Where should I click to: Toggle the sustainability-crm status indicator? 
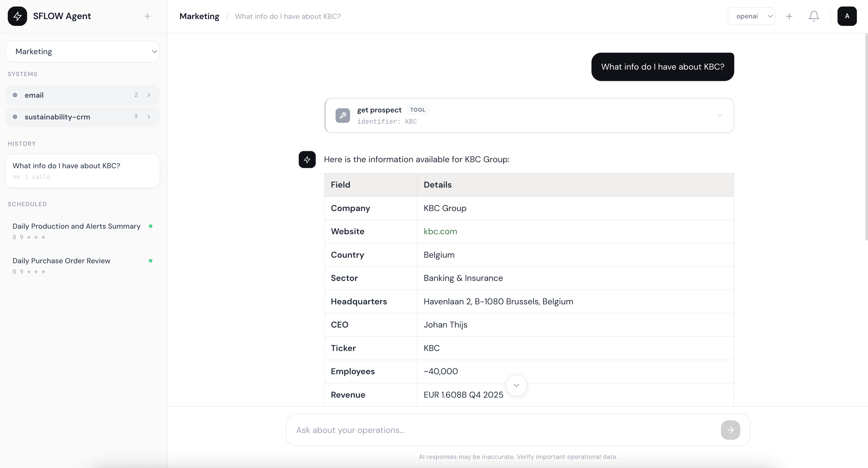pyautogui.click(x=15, y=117)
